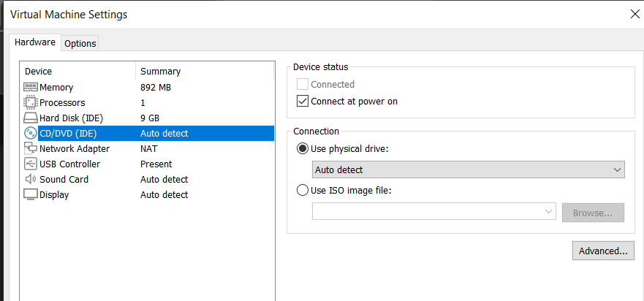Tick the Connected checkbox
This screenshot has height=301, width=644.
point(303,85)
